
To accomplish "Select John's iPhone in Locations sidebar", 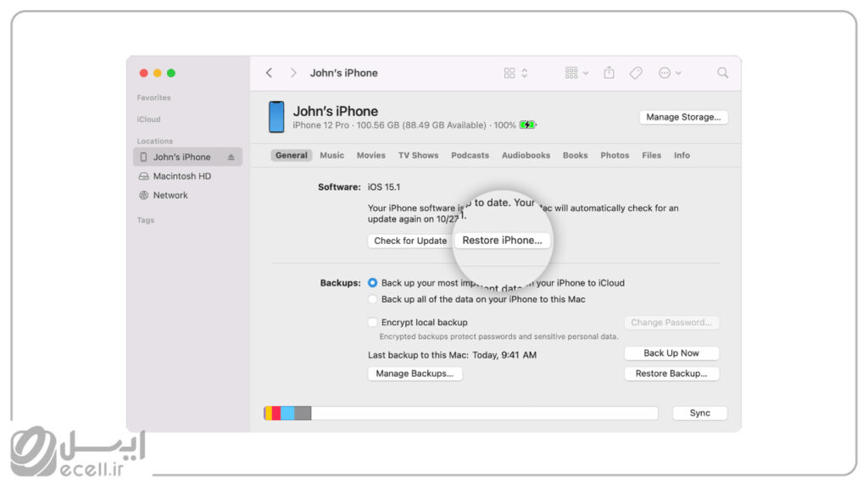I will coord(187,157).
